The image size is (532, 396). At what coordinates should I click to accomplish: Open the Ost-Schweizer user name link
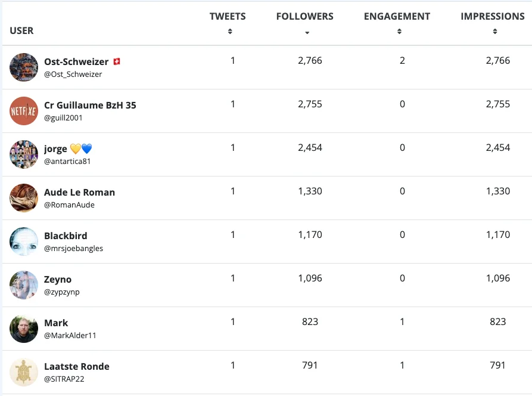pos(76,62)
